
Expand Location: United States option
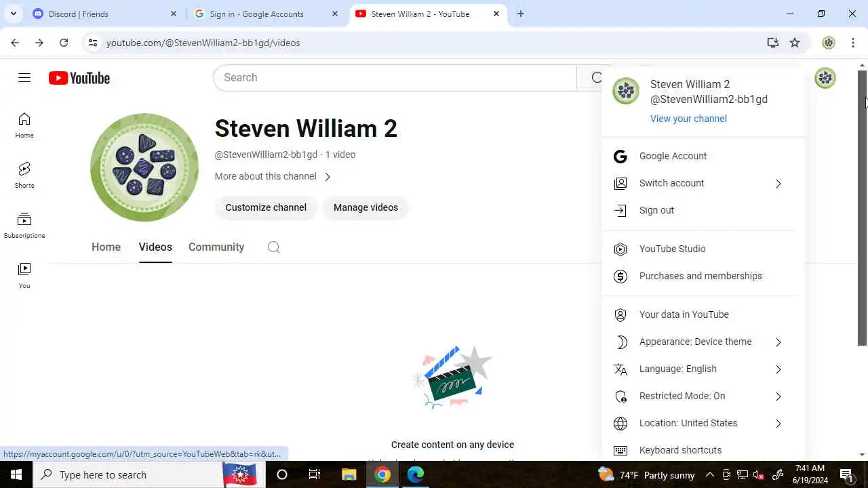click(x=703, y=423)
